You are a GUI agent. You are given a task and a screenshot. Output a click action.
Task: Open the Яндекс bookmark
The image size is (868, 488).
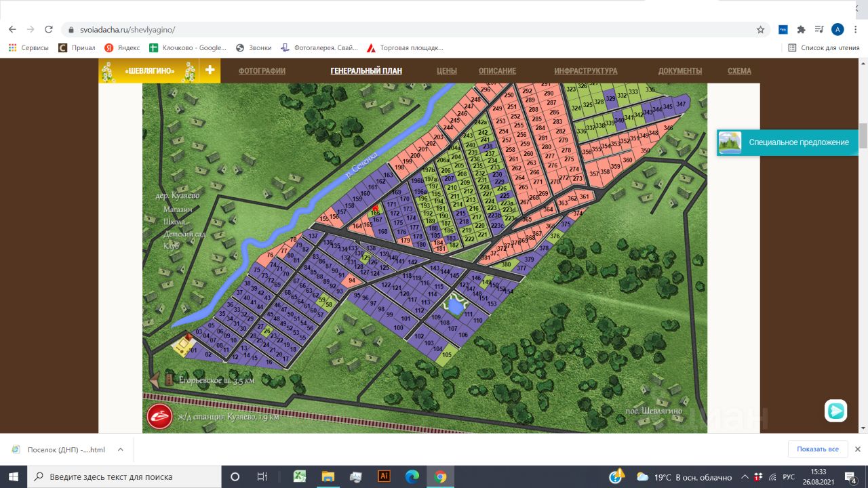pos(122,48)
